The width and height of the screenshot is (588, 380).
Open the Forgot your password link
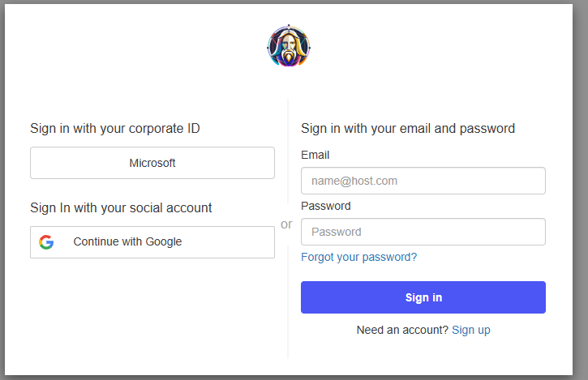coord(358,258)
